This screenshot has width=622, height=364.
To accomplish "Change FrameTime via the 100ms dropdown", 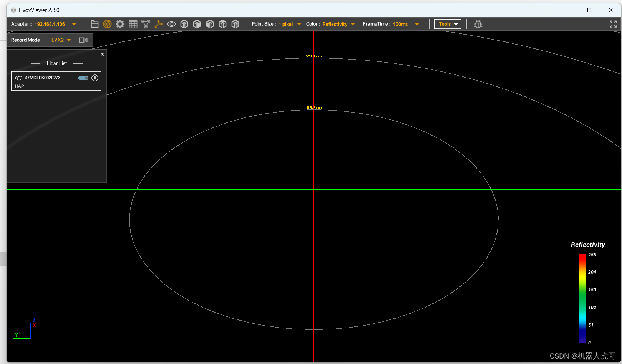I will (x=417, y=24).
